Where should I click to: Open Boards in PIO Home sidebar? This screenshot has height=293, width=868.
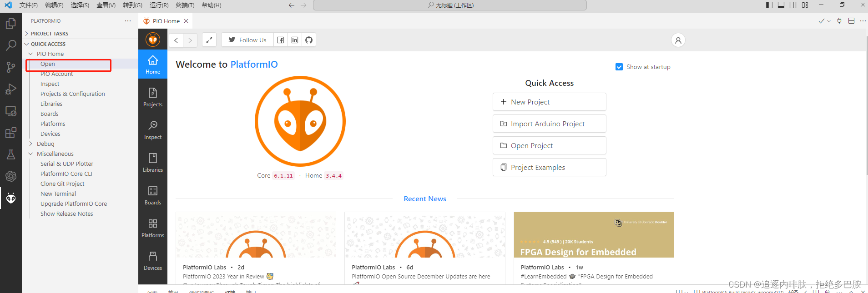pyautogui.click(x=153, y=195)
